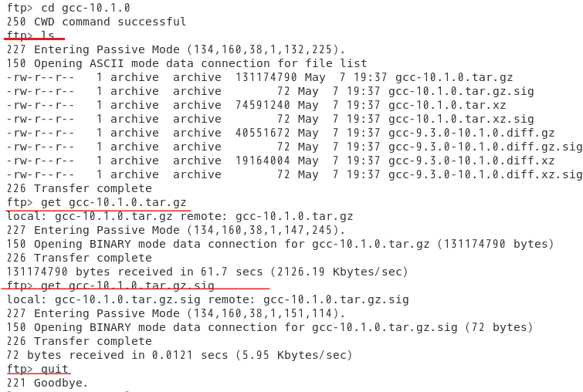The height and width of the screenshot is (392, 583).
Task: Click the gcc-10.1.0.tar.xz.sig filename in the listing
Action: 461,119
